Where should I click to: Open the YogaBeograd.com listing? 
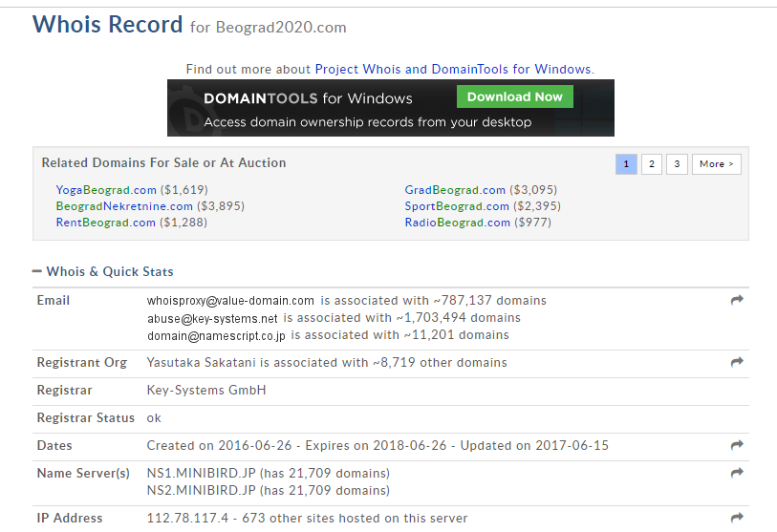click(106, 190)
